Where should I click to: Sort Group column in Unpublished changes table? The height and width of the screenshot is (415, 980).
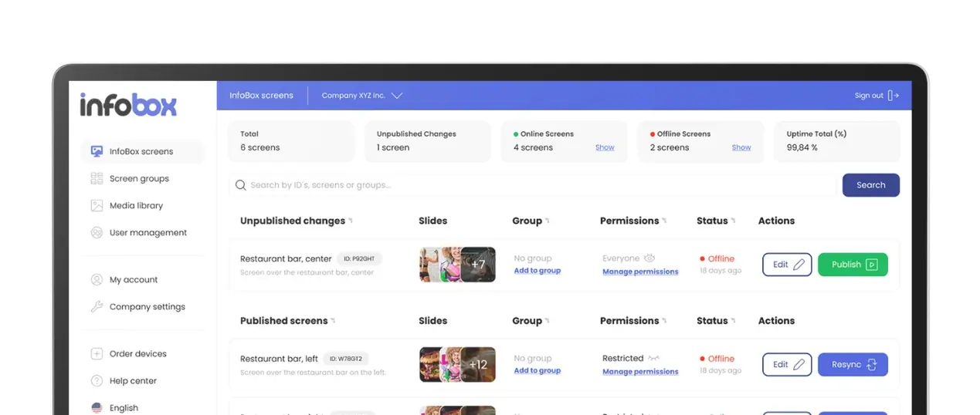pyautogui.click(x=548, y=221)
